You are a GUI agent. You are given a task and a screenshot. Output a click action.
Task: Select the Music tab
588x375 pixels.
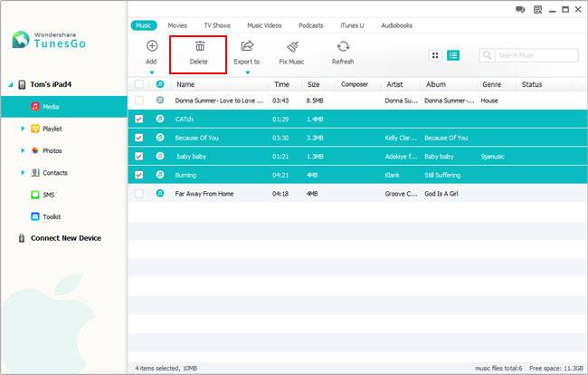pos(144,25)
